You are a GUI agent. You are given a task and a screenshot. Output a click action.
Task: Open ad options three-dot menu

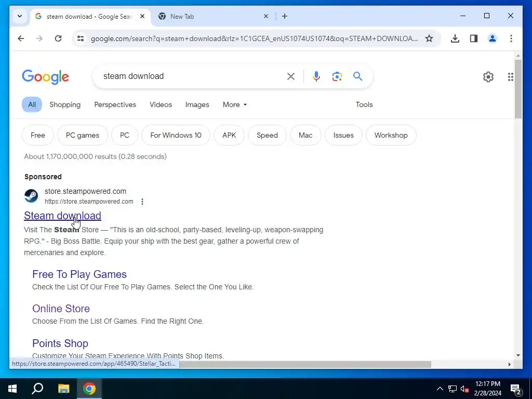tap(142, 202)
